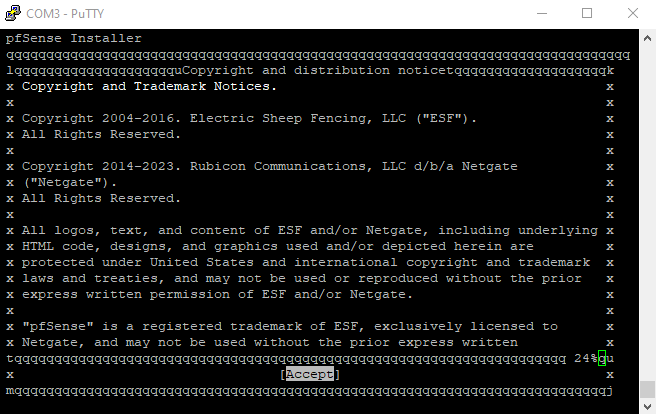Click the express written permission line
Viewport: 656px width, 414px height.
[x=217, y=294]
